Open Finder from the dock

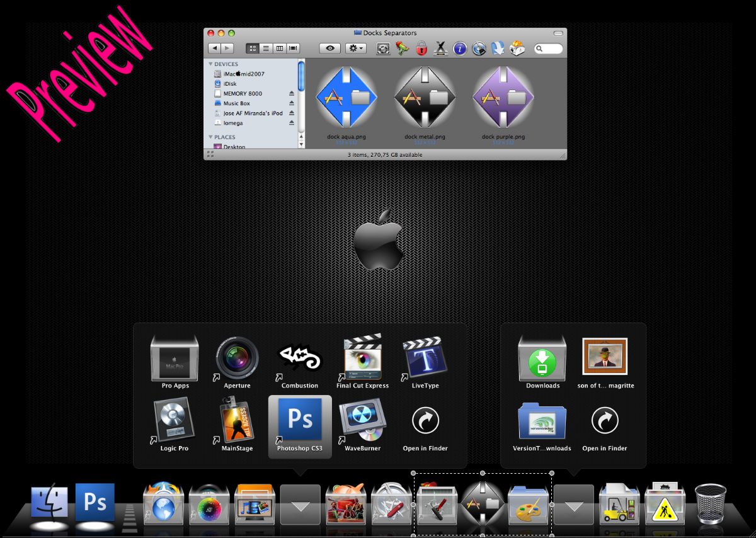(50, 502)
